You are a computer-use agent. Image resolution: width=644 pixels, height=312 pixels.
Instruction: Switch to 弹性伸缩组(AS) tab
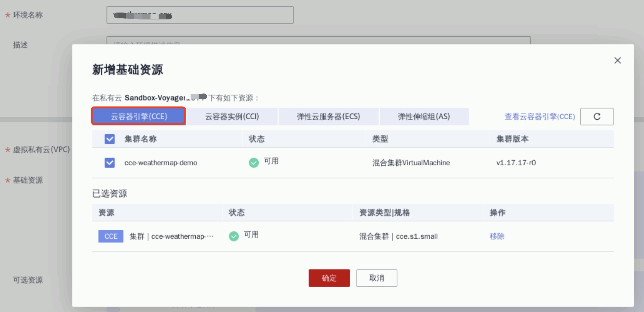[424, 117]
